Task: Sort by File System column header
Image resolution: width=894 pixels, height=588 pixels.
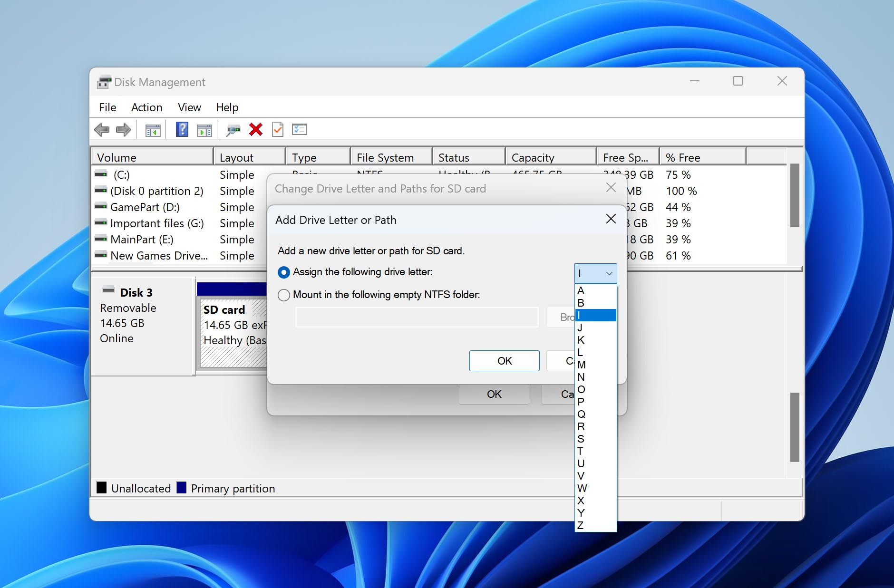Action: [x=391, y=157]
